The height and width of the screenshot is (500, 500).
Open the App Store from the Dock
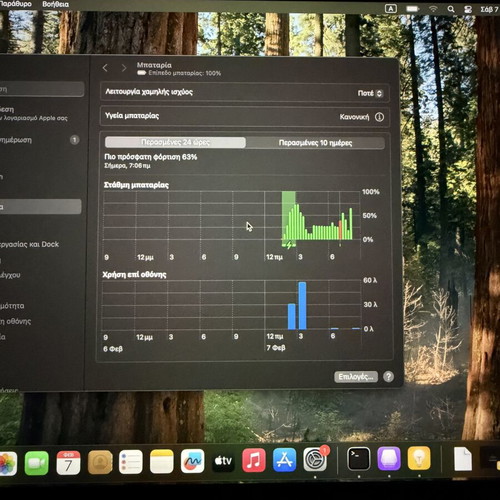tap(284, 460)
